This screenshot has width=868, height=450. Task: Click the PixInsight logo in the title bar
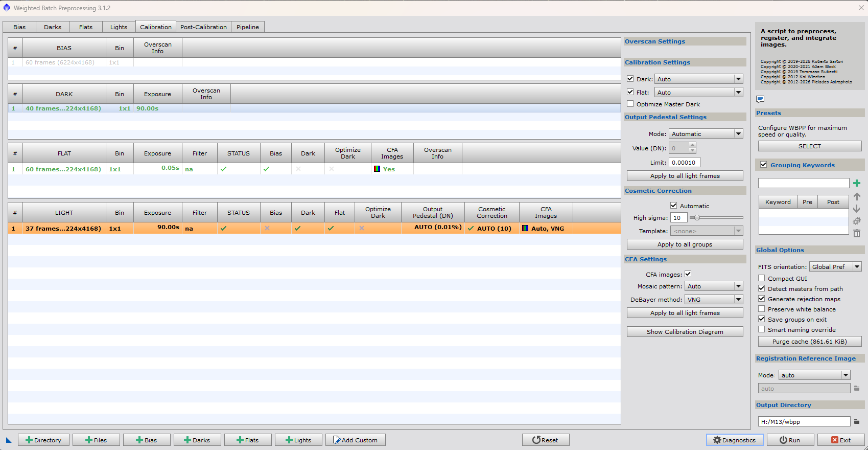pyautogui.click(x=7, y=8)
